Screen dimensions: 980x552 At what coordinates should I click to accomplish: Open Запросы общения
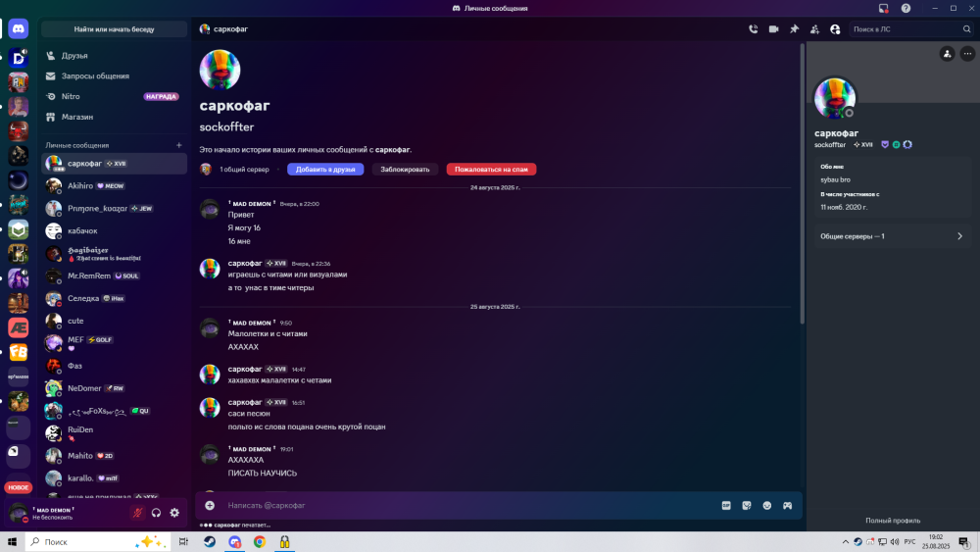point(114,76)
